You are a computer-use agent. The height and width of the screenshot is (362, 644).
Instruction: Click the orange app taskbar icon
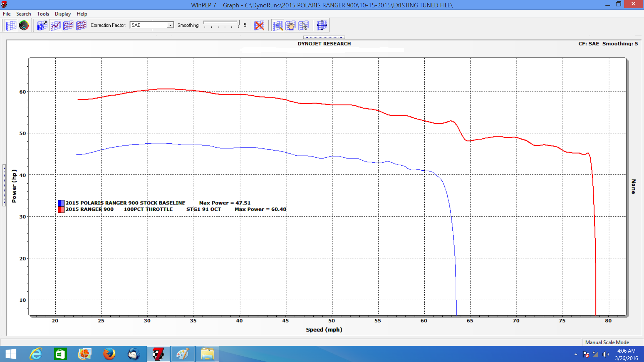click(85, 354)
